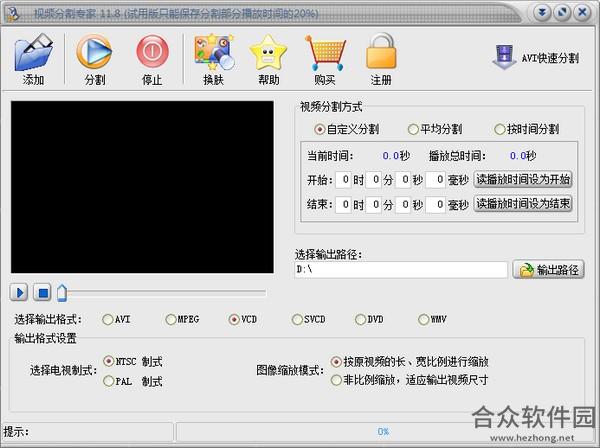Select PAL 制式 TV standard
600x448 pixels.
point(133,381)
